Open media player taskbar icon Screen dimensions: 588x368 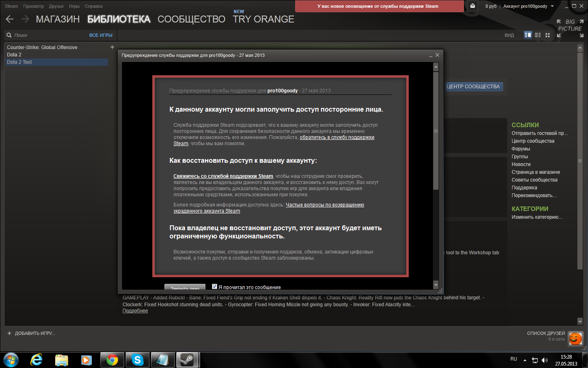(86, 360)
